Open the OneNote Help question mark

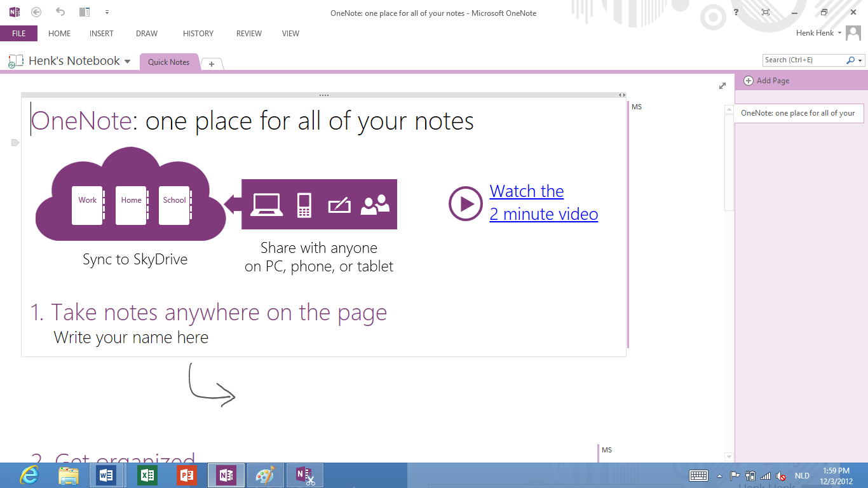point(736,12)
